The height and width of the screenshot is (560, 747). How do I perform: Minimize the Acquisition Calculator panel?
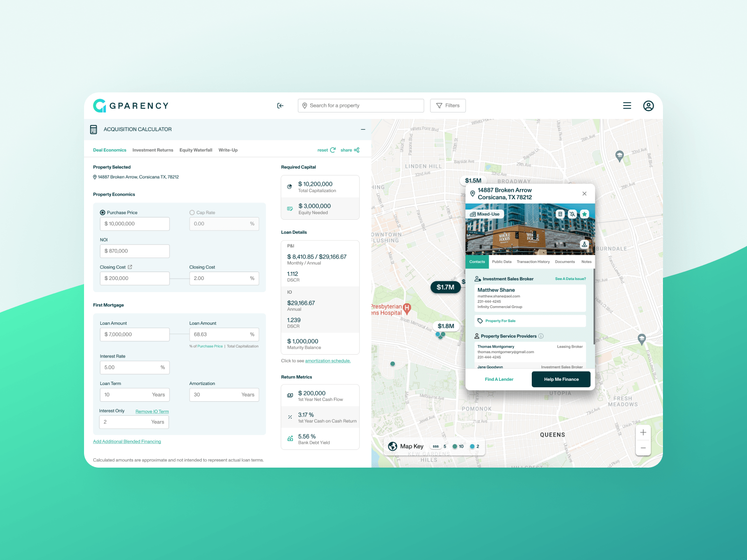tap(363, 130)
